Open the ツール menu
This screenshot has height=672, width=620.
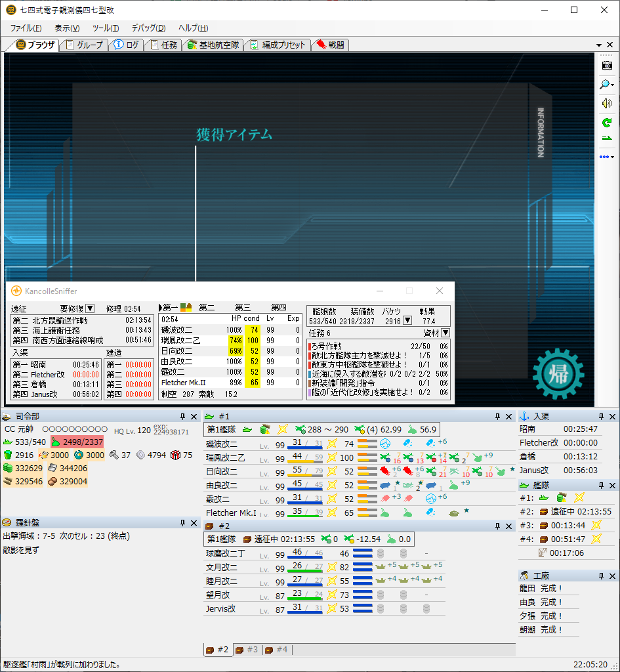[106, 28]
